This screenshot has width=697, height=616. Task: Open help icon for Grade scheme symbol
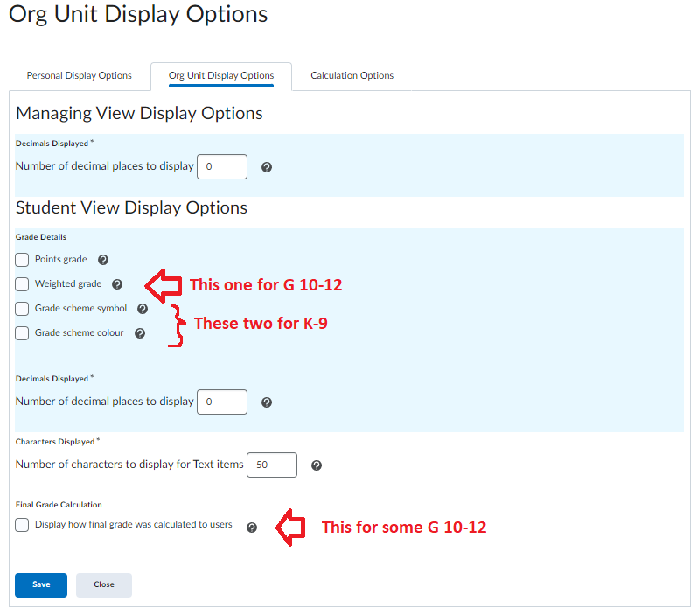143,309
